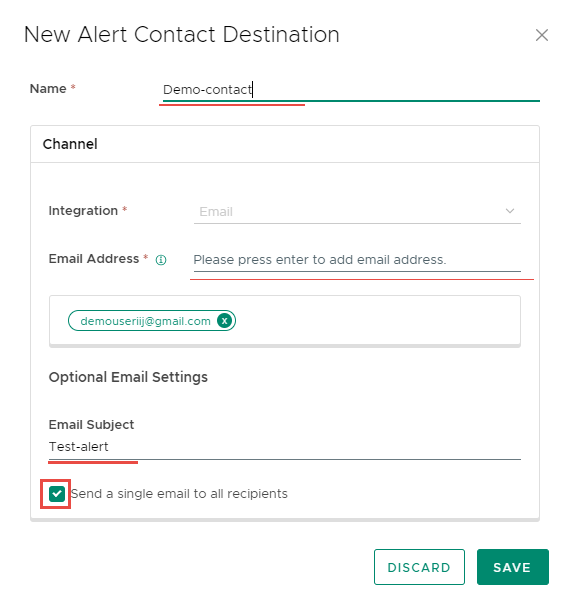Viewport: 568px width, 605px height.
Task: Discard the new contact destination
Action: 419,567
